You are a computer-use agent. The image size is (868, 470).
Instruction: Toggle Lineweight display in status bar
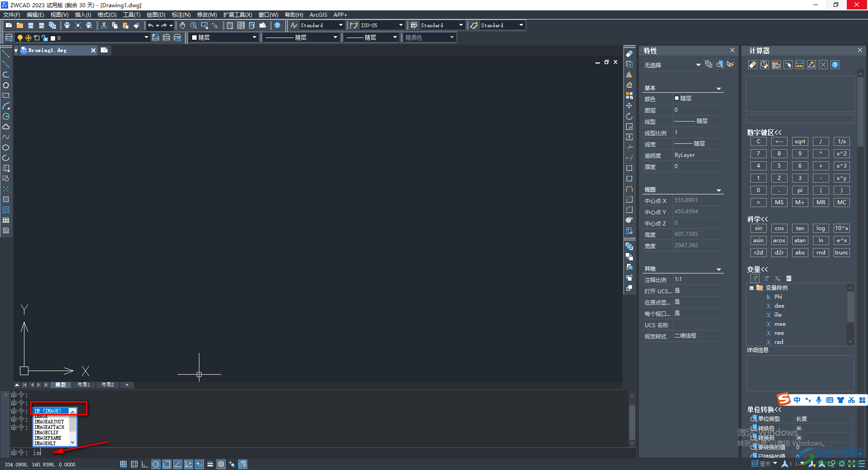pos(210,464)
